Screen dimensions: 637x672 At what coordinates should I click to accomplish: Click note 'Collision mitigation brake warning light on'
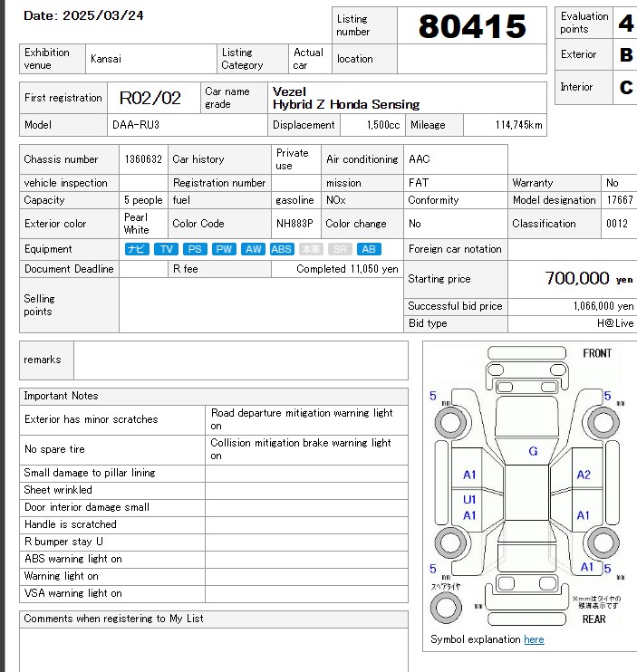[x=301, y=449]
